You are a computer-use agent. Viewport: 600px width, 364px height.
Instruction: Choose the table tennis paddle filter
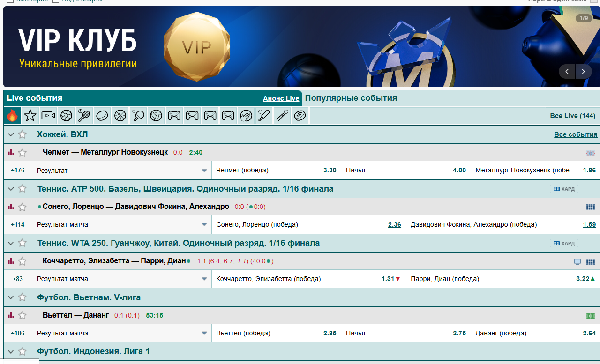point(138,115)
